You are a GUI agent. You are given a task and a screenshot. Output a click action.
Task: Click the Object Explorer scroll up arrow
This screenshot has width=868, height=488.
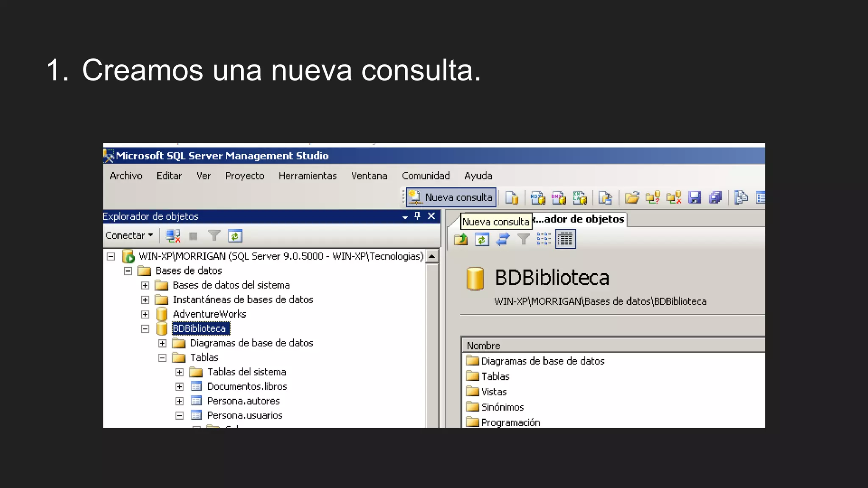click(432, 256)
